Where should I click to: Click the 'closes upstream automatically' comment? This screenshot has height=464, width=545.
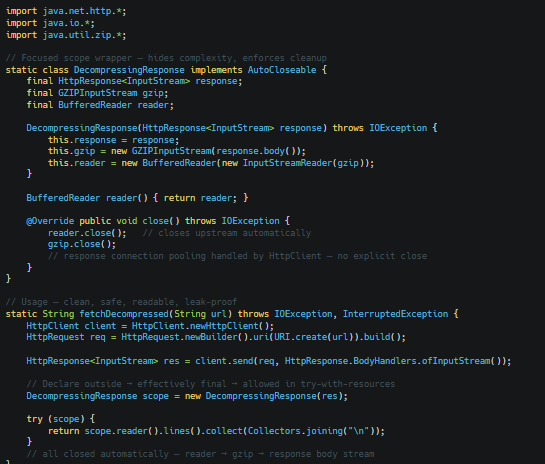[x=227, y=233]
